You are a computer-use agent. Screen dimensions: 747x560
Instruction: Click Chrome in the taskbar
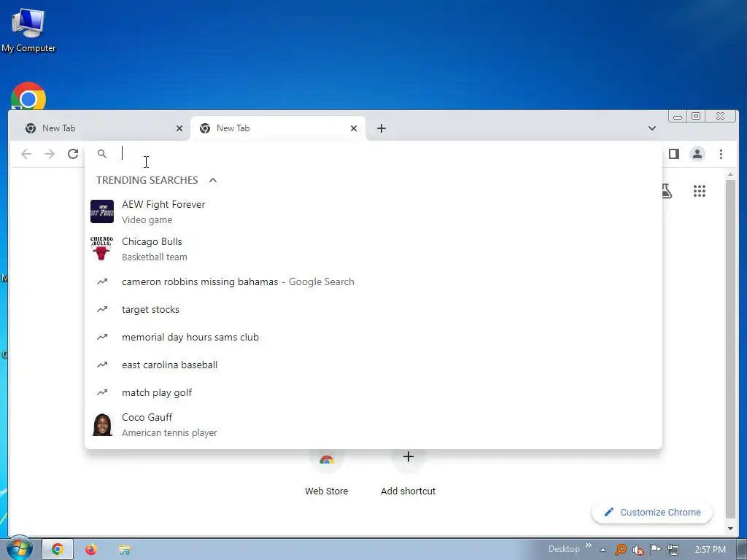pyautogui.click(x=58, y=550)
